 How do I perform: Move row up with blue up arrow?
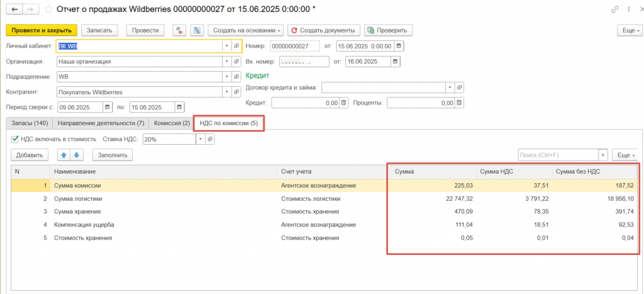pos(63,155)
